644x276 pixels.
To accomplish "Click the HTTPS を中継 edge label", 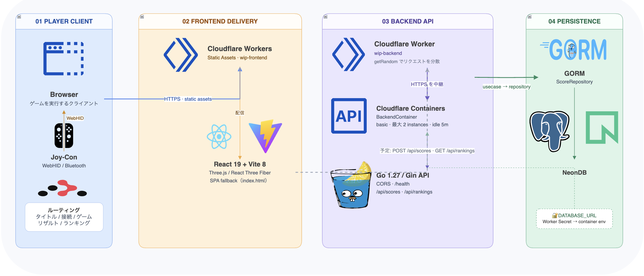I will click(427, 84).
